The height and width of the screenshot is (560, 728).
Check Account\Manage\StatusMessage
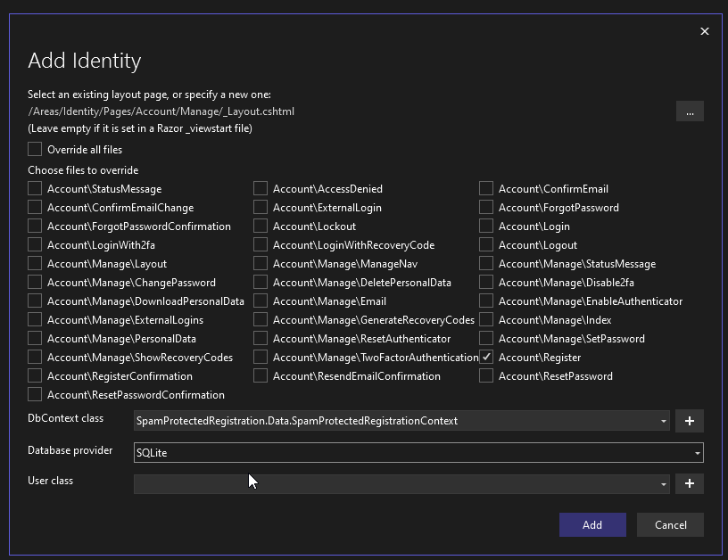coord(486,264)
